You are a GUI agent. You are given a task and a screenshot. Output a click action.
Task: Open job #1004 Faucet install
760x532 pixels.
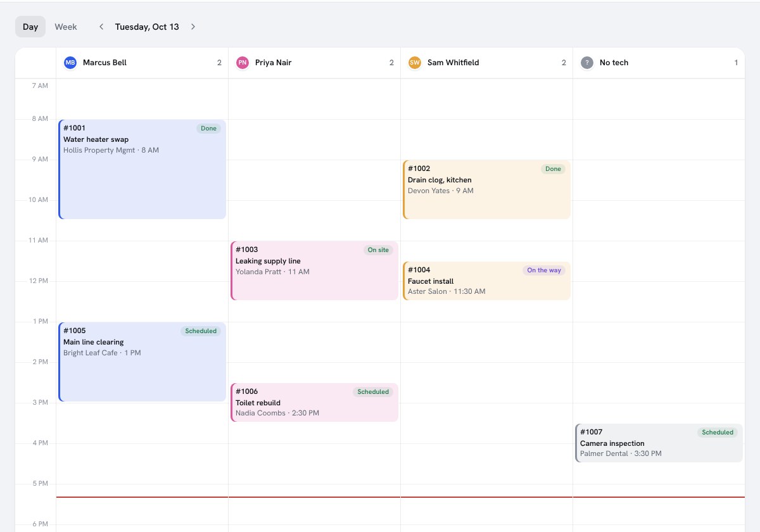click(487, 281)
